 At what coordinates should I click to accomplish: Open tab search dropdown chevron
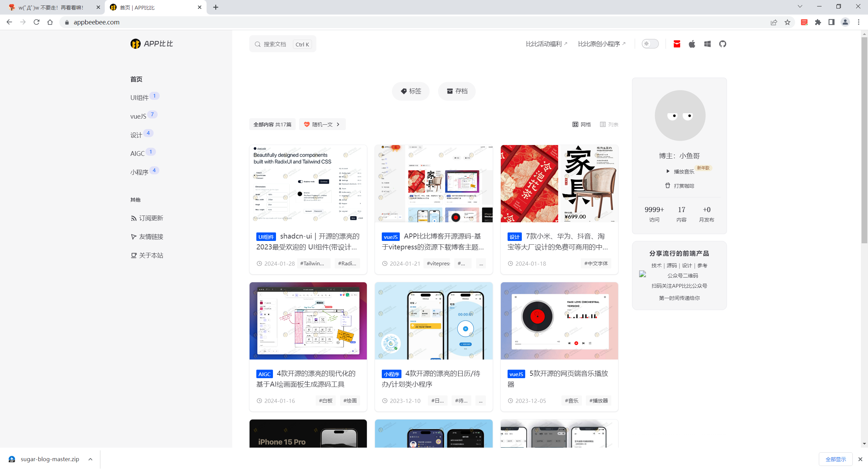pos(800,6)
